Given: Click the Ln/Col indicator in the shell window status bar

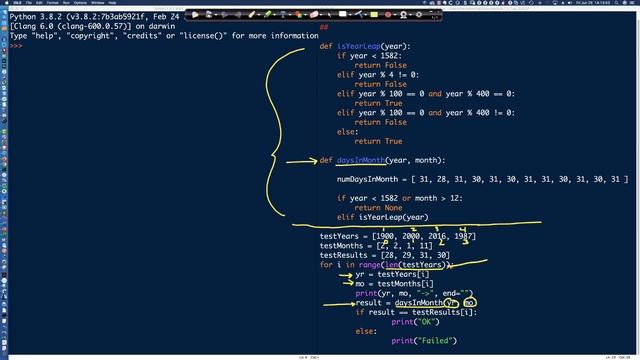Looking at the screenshot, I should pos(309,358).
